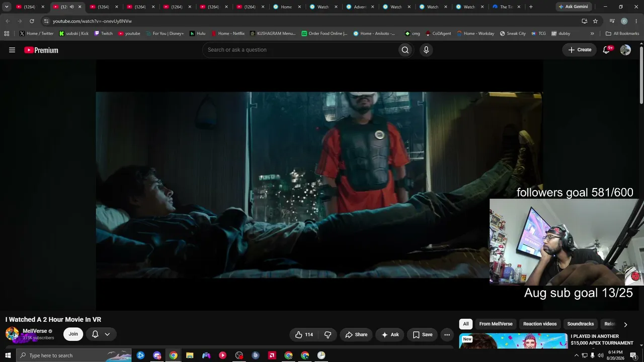Open volume control in system tray
The width and height of the screenshot is (644, 362).
click(600, 355)
